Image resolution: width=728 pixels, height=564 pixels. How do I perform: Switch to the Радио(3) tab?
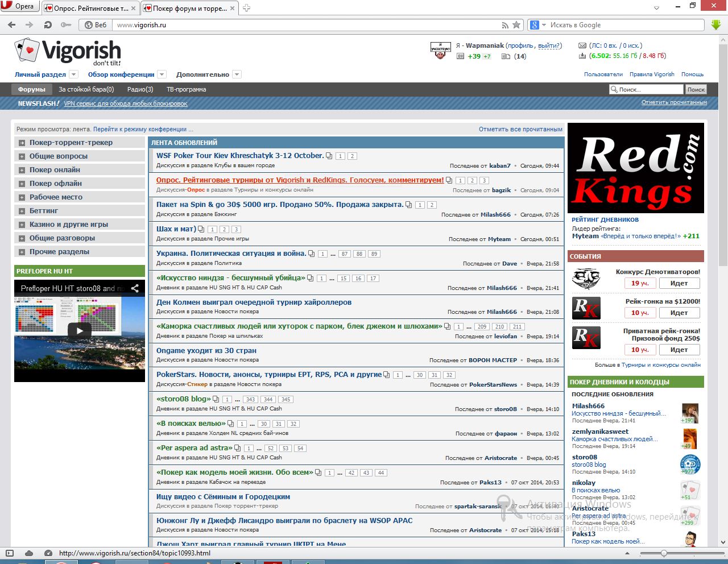pos(140,89)
